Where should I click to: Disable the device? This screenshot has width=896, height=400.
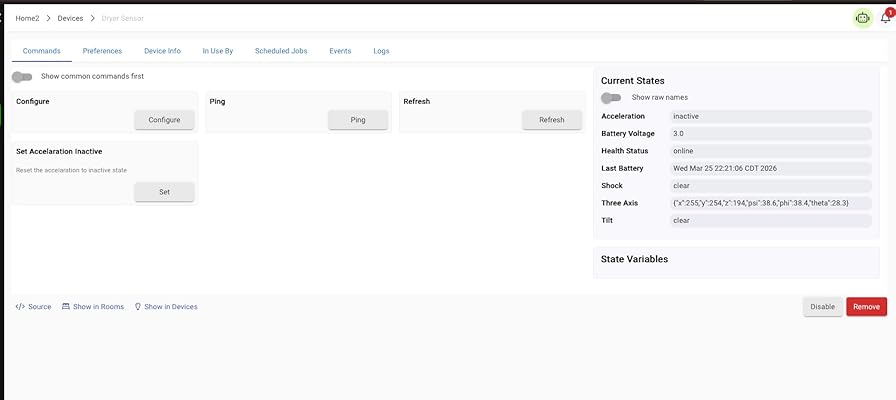[x=823, y=307]
